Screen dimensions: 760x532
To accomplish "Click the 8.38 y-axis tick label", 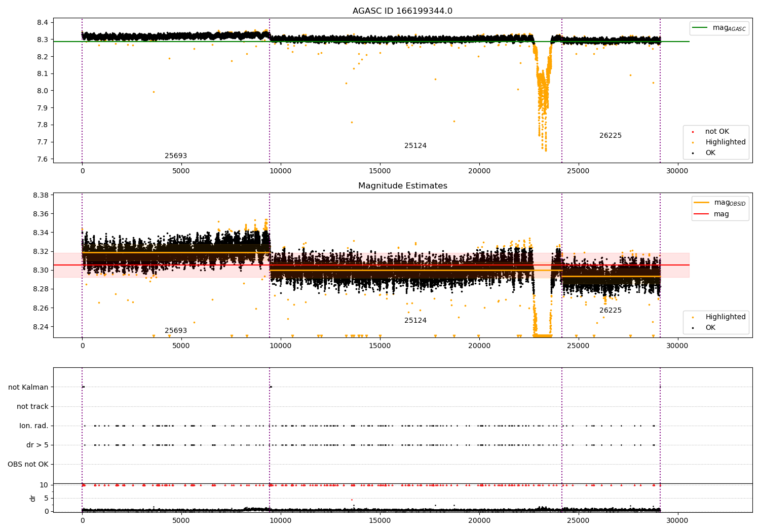I will 41,195.
